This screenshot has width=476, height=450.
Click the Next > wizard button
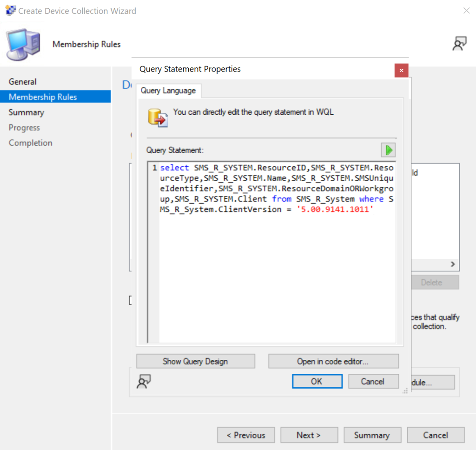(309, 435)
